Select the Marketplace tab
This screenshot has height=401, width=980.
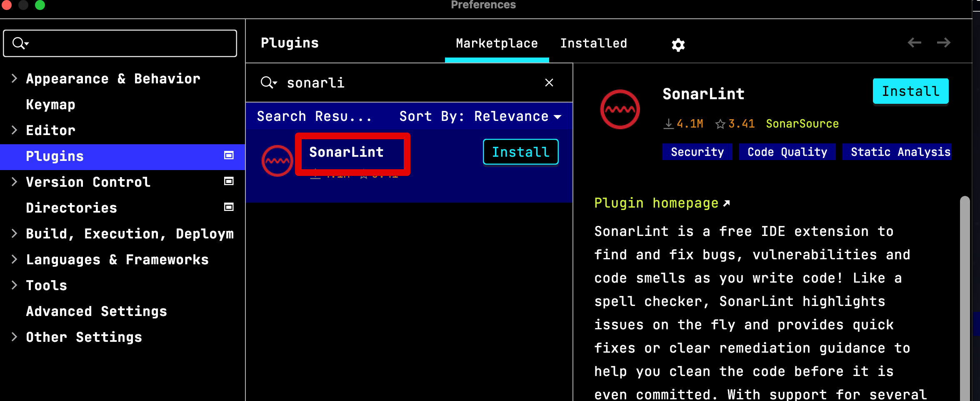pos(497,43)
